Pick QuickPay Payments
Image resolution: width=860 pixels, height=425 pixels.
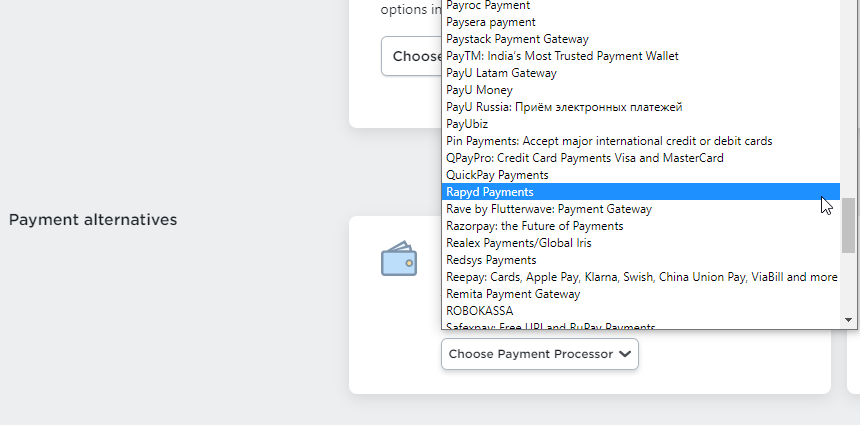(497, 175)
